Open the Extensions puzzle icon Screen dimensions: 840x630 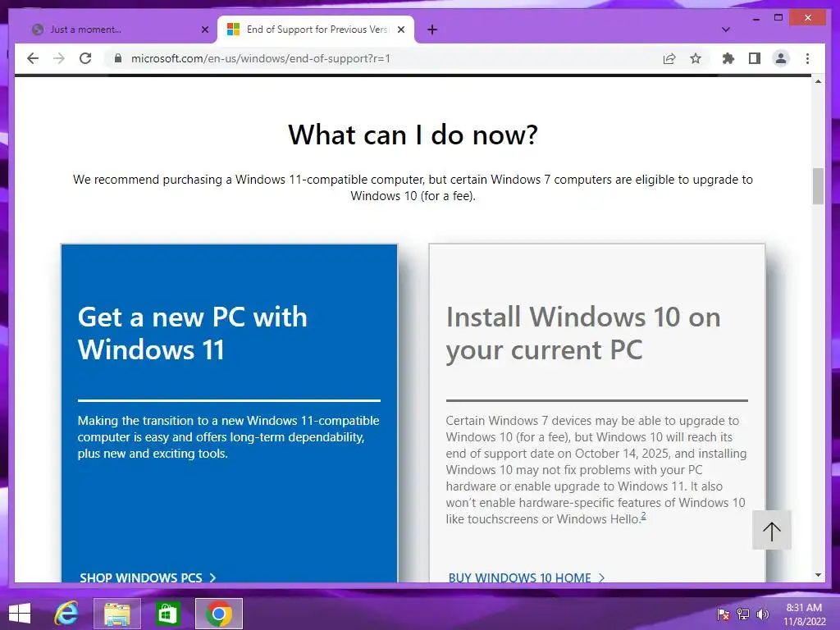728,58
